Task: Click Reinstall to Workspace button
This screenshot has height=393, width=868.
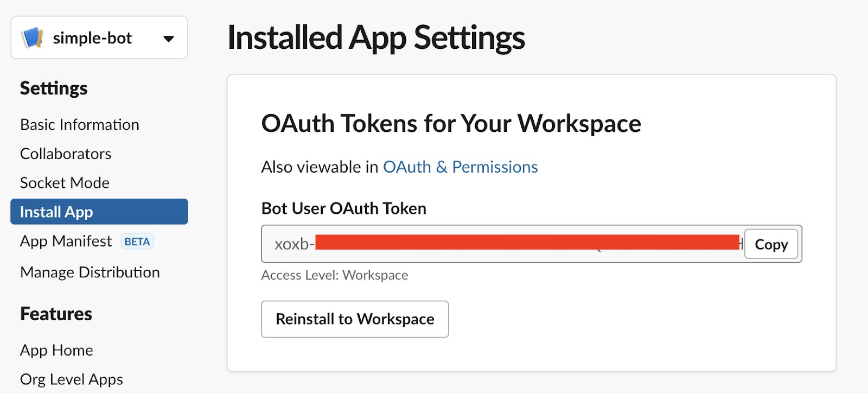Action: tap(355, 319)
